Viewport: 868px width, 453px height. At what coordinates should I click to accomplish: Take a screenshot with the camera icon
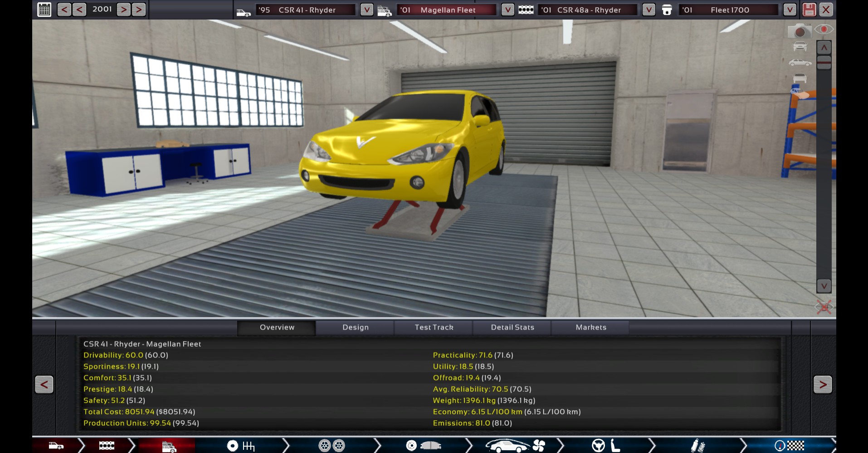[799, 31]
